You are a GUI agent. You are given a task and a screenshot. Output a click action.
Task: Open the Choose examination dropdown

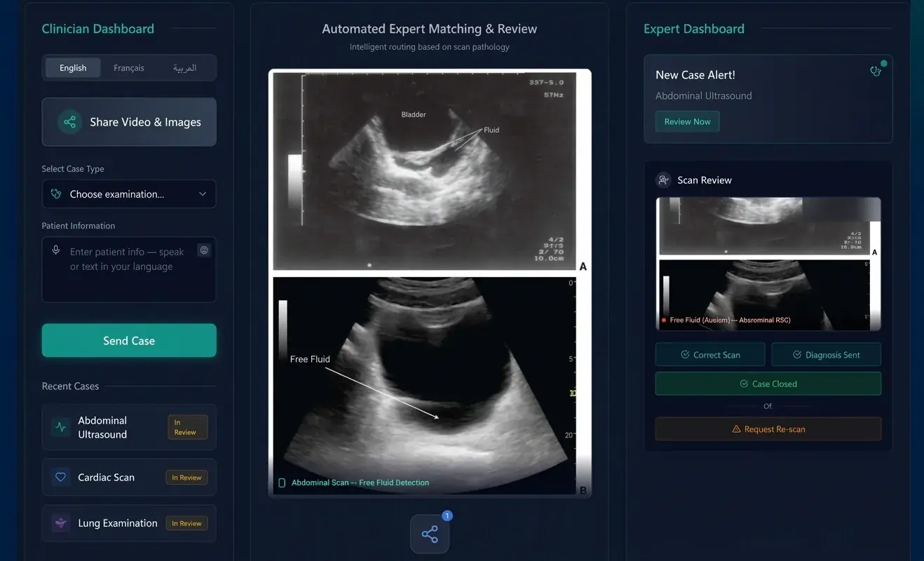point(129,194)
